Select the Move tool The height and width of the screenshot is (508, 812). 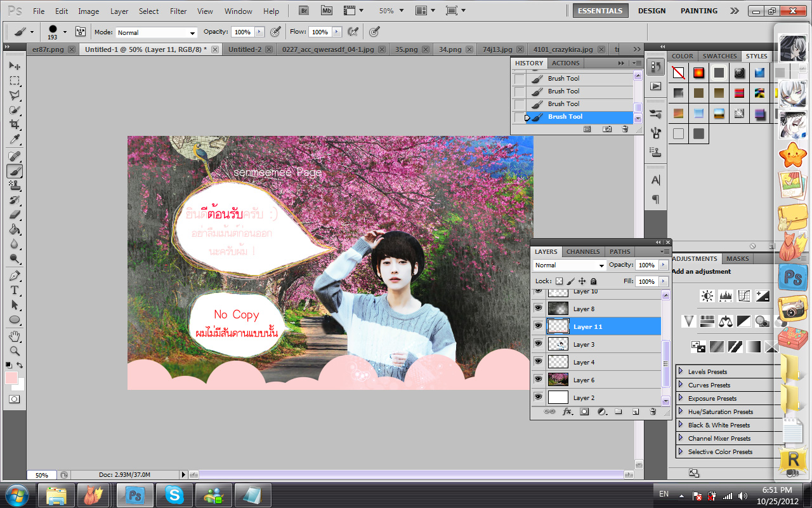[15, 66]
